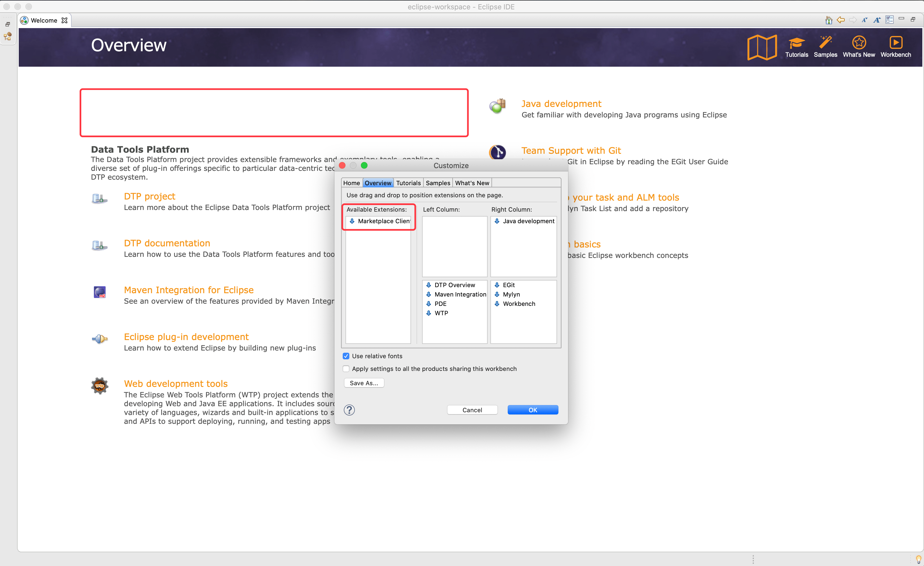Click the Team Support with Git icon
Viewport: 924px width, 566px height.
(498, 152)
